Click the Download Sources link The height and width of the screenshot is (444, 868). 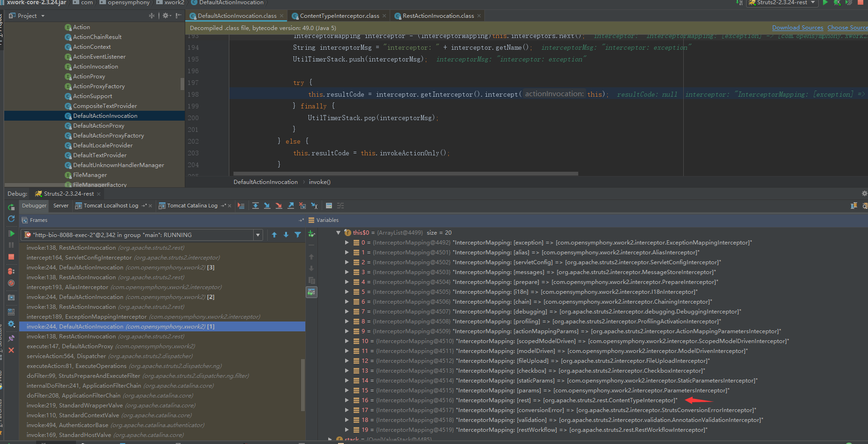797,28
